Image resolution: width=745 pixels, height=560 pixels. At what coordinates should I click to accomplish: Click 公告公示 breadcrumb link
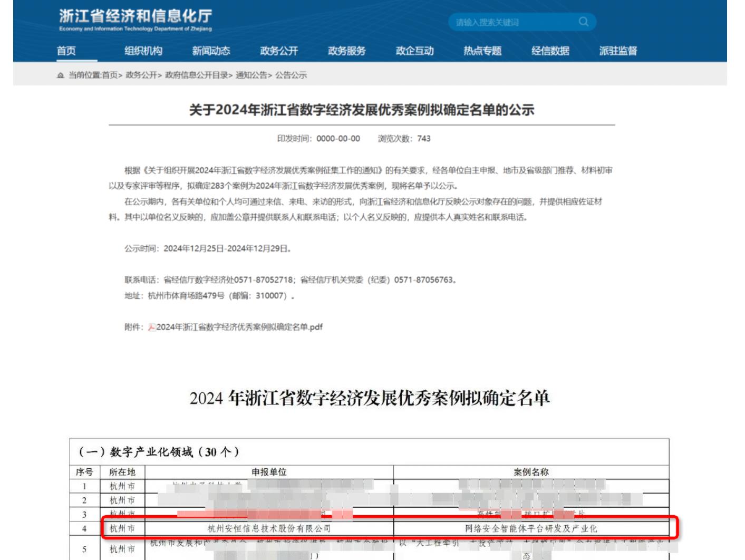coord(291,75)
